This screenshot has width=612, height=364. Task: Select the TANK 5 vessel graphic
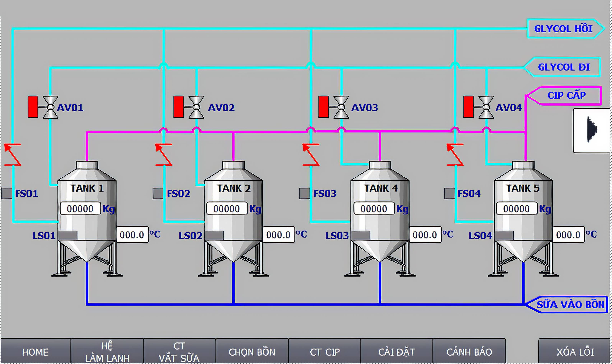pos(523,219)
